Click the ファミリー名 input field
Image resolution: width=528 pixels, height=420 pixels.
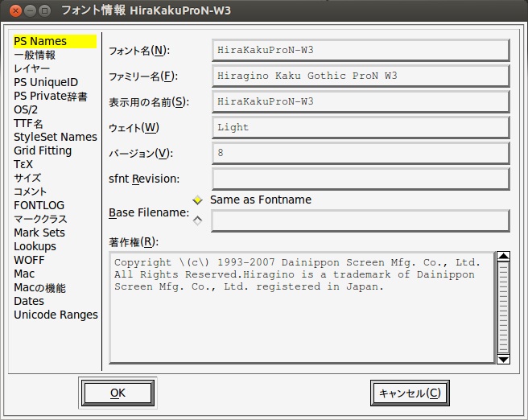point(361,76)
